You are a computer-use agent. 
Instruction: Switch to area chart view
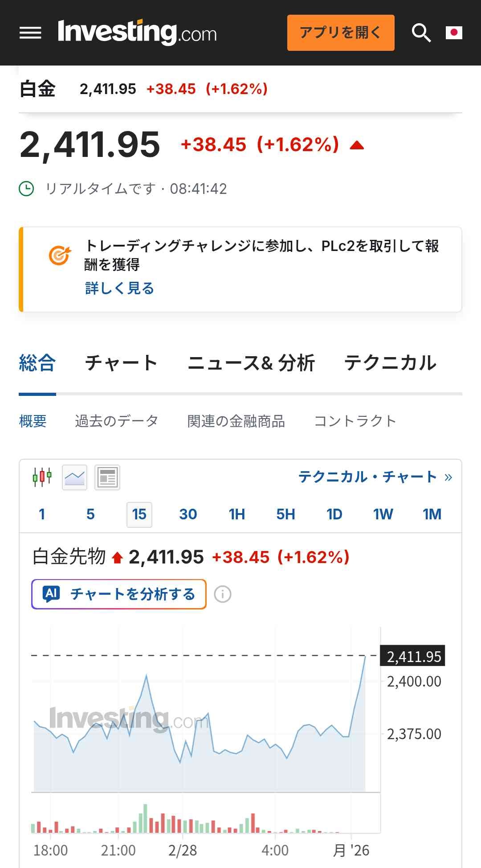point(74,477)
